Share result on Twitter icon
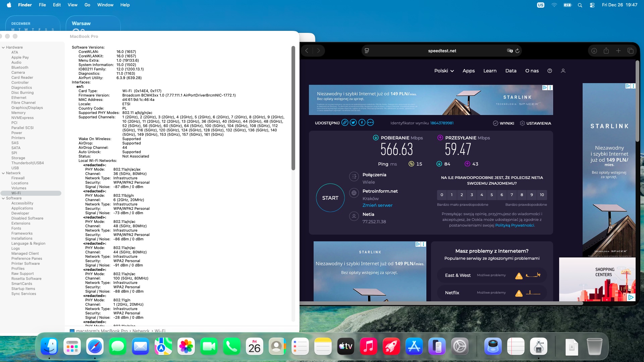Screen dimensions: 644x362 353,123
